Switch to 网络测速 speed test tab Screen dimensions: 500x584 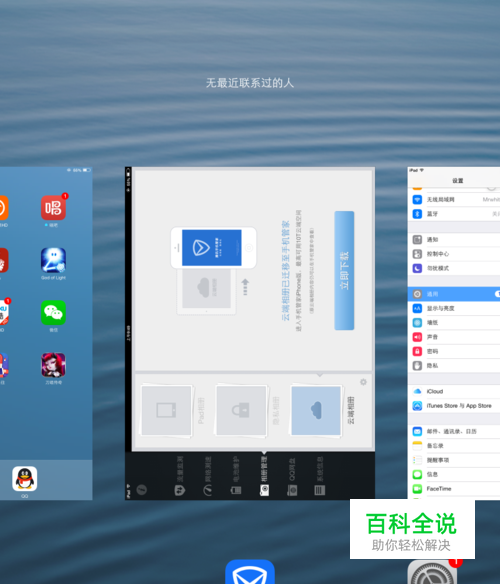[208, 476]
